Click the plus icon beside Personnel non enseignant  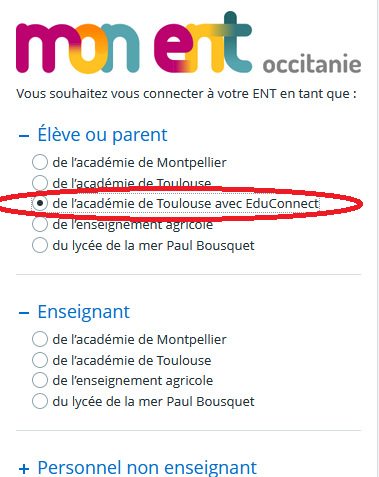pyautogui.click(x=24, y=469)
